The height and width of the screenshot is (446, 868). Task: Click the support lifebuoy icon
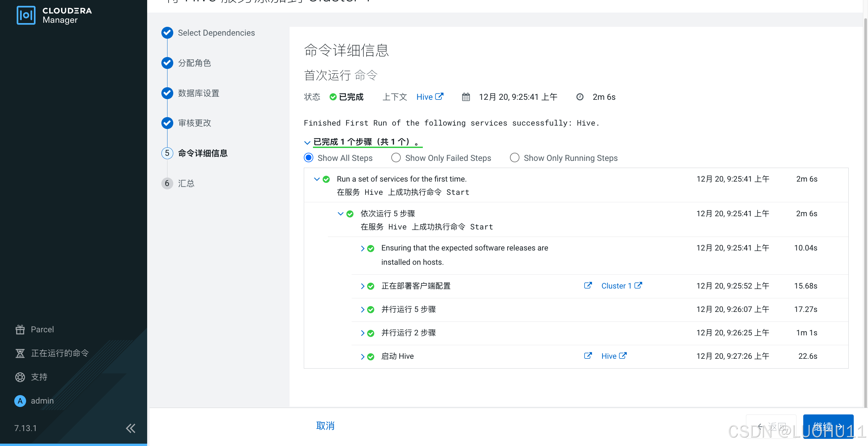[20, 377]
